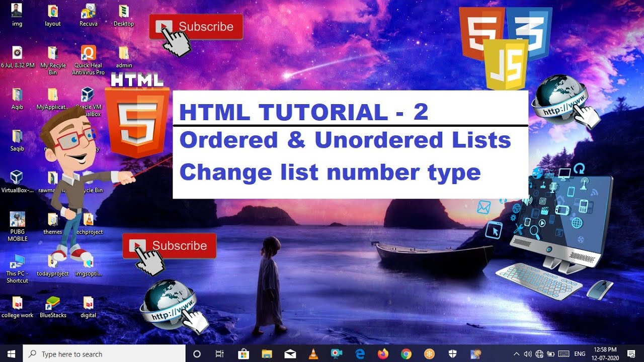The width and height of the screenshot is (644, 362).
Task: Launch the PUBG MOBILE shortcut
Action: click(x=17, y=227)
